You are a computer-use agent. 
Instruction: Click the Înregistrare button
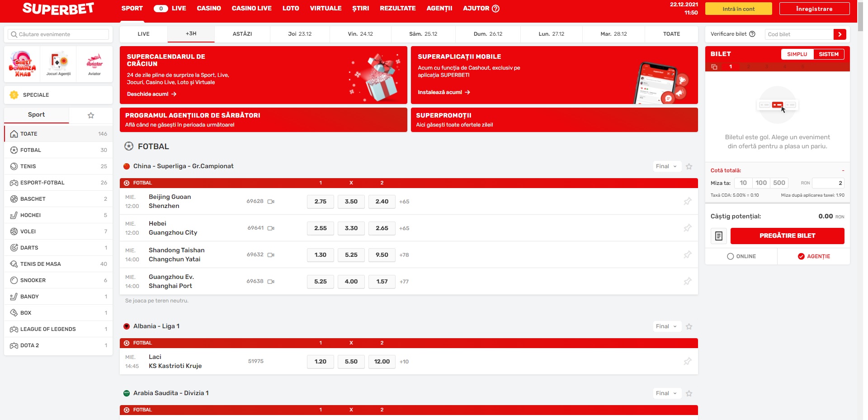814,9
